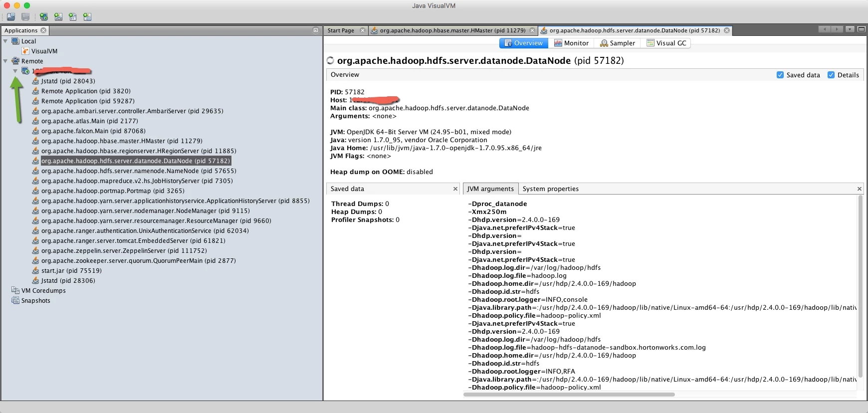Click the Add VM Coredump toolbar icon
Screen dimensions: 868x413
click(73, 17)
